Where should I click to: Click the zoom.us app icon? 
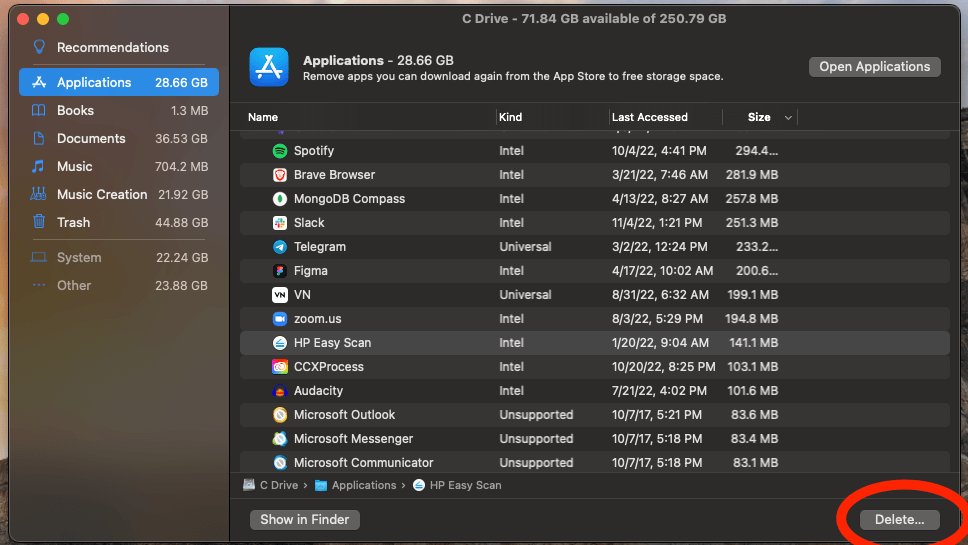click(x=280, y=319)
